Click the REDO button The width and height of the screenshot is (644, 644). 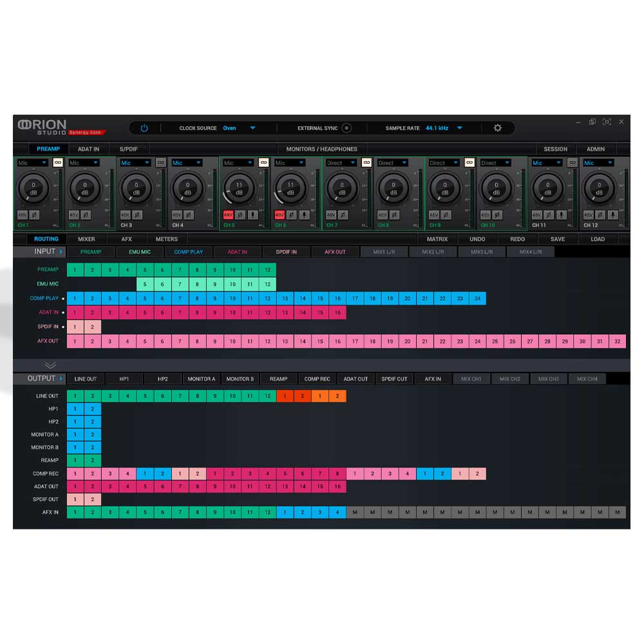(x=518, y=239)
